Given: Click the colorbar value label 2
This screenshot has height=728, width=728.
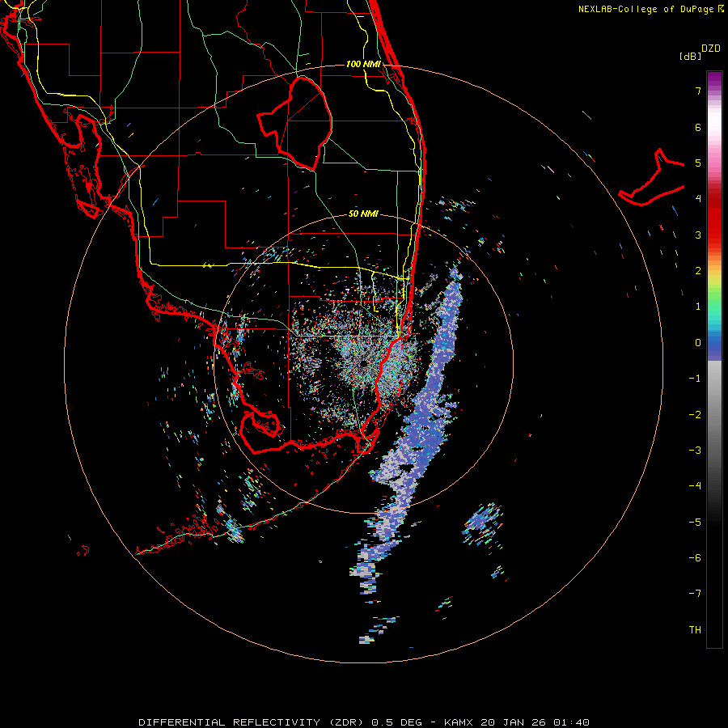Looking at the screenshot, I should [698, 271].
